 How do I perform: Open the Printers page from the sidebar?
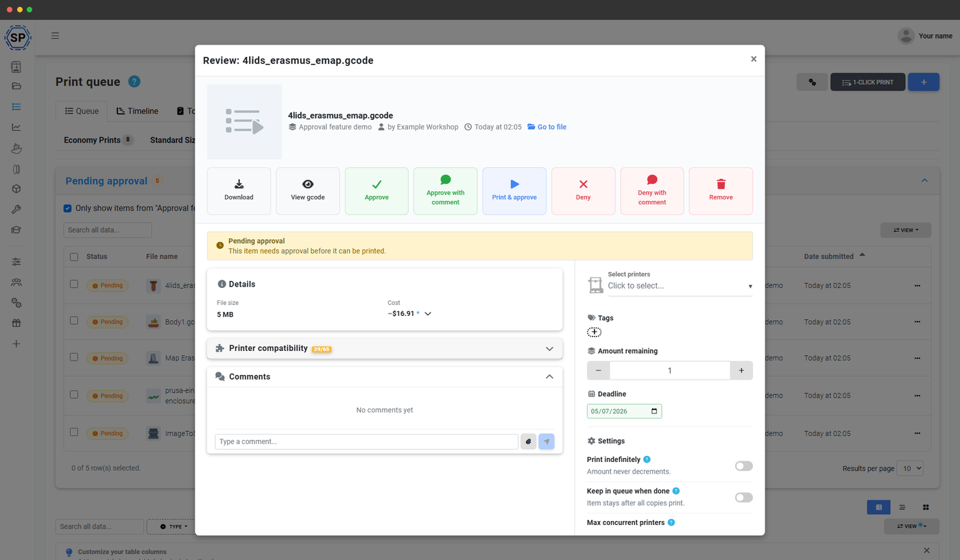(16, 66)
